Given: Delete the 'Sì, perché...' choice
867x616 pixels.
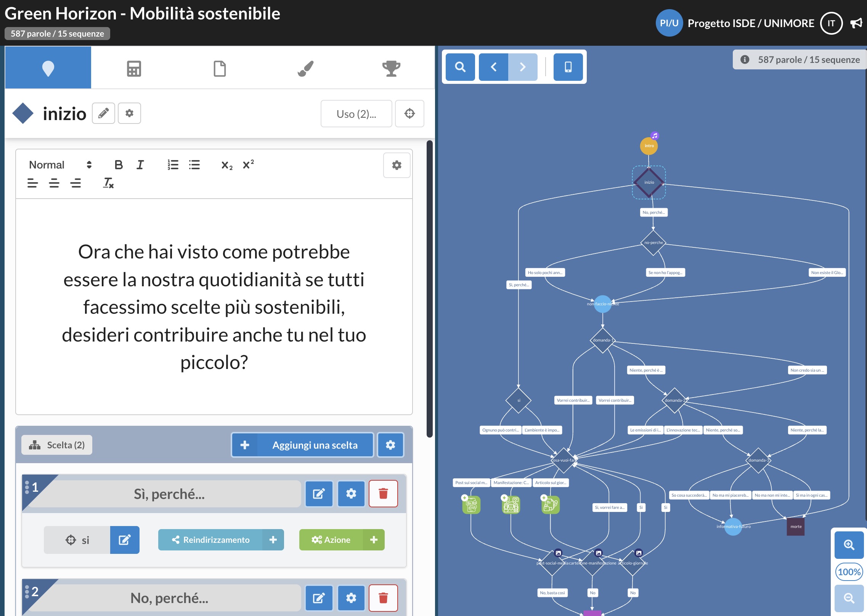Looking at the screenshot, I should [x=383, y=494].
